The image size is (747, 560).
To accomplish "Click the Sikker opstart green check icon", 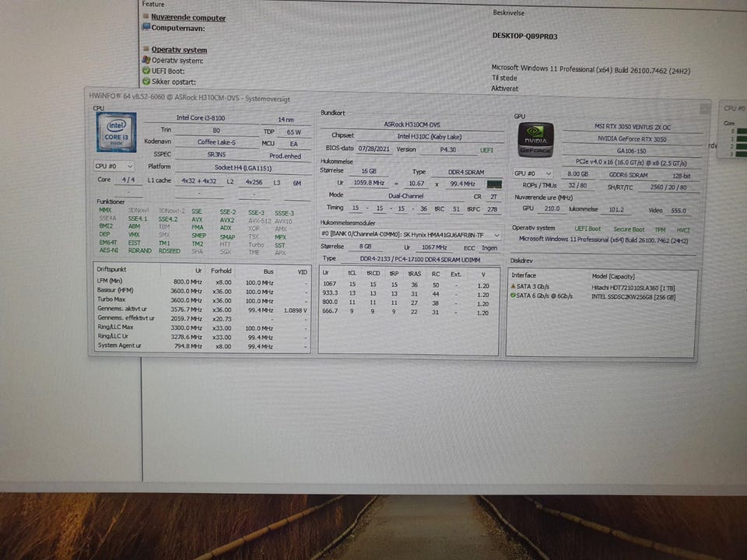I will 146,81.
